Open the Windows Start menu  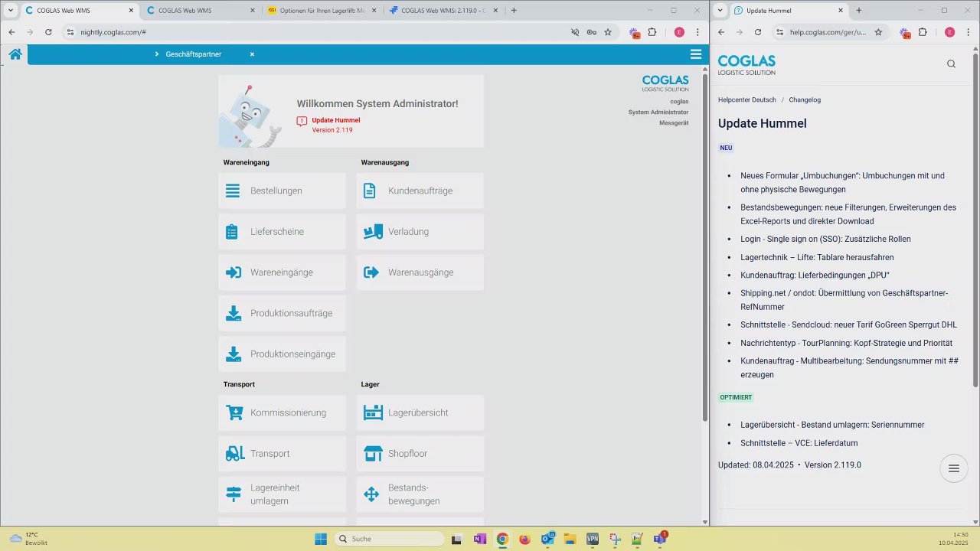coord(321,539)
